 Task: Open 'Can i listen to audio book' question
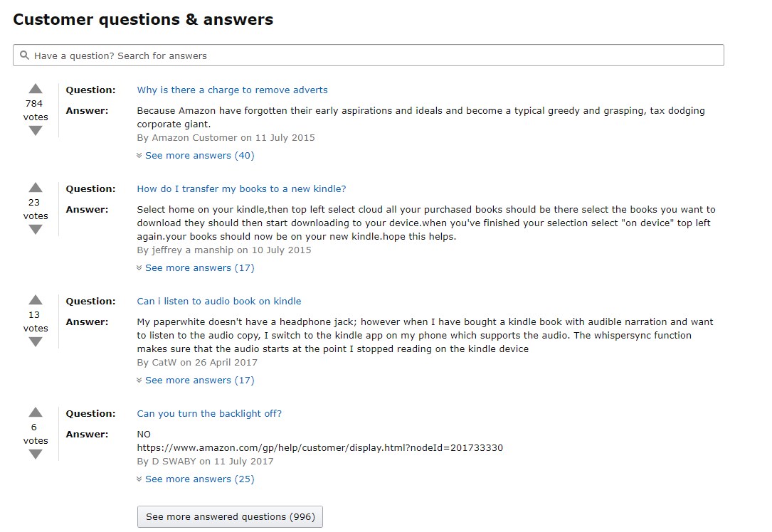point(218,302)
